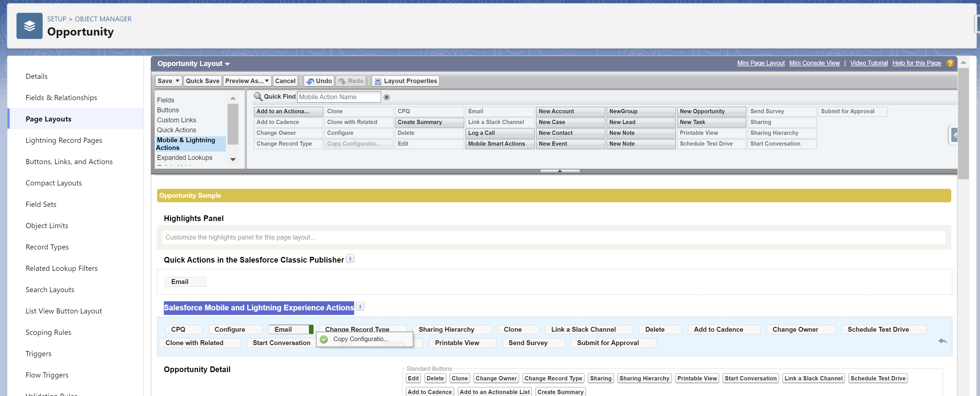The height and width of the screenshot is (396, 980).
Task: Open the Save dropdown arrow
Action: tap(177, 81)
